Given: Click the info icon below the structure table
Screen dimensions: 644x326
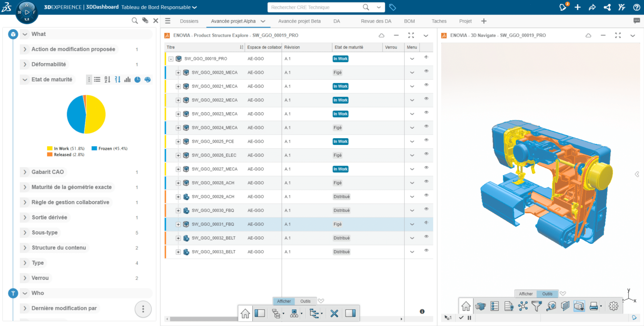Looking at the screenshot, I should pyautogui.click(x=422, y=312).
